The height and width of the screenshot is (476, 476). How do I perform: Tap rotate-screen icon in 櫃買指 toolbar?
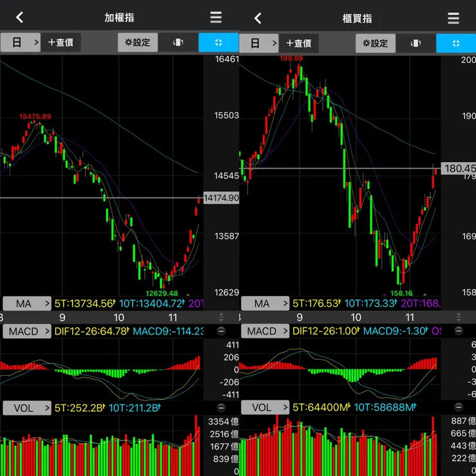click(x=416, y=43)
